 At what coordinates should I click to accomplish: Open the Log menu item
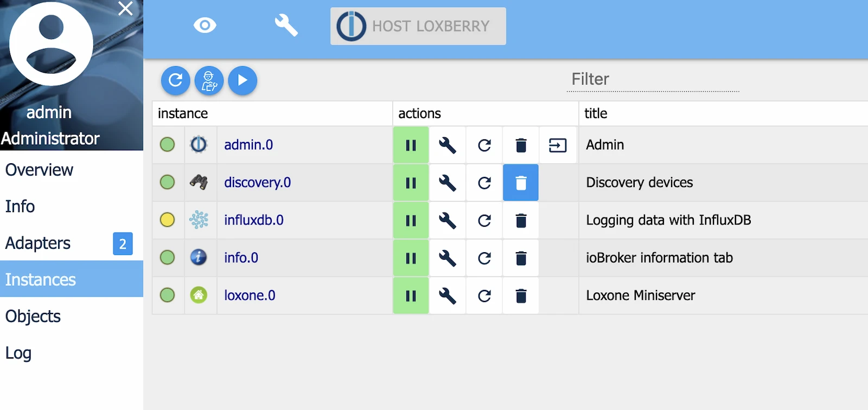coord(72,353)
